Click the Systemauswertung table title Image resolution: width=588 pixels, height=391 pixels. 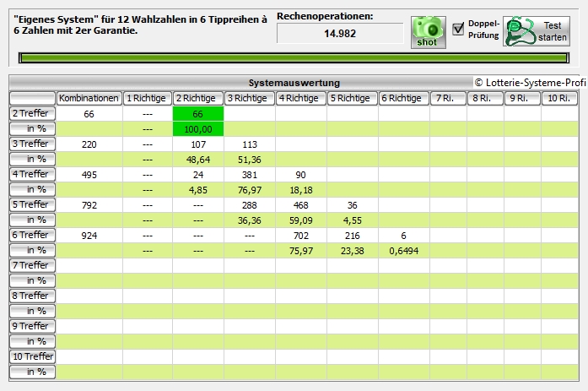pyautogui.click(x=294, y=83)
